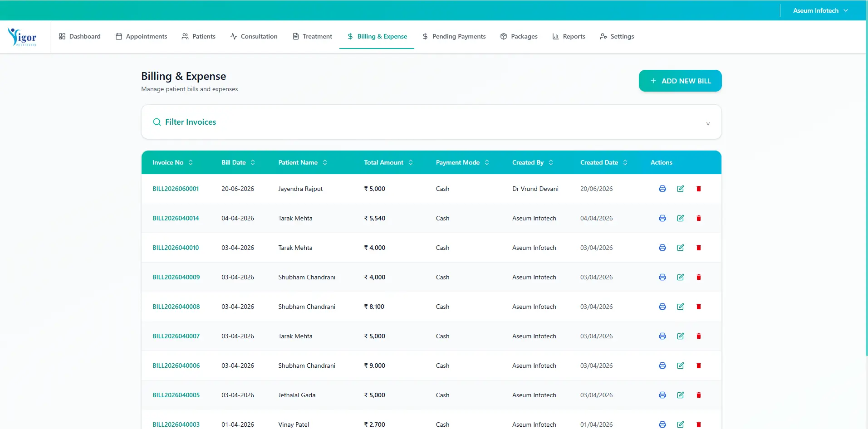Screen dimensions: 868x429
Task: Print invoice BILL2026040009
Action: [662, 277]
